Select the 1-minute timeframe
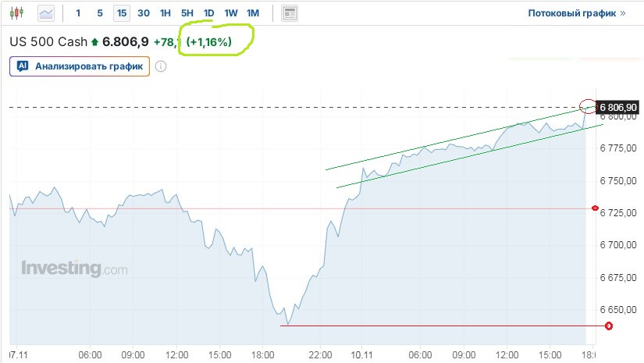 78,13
